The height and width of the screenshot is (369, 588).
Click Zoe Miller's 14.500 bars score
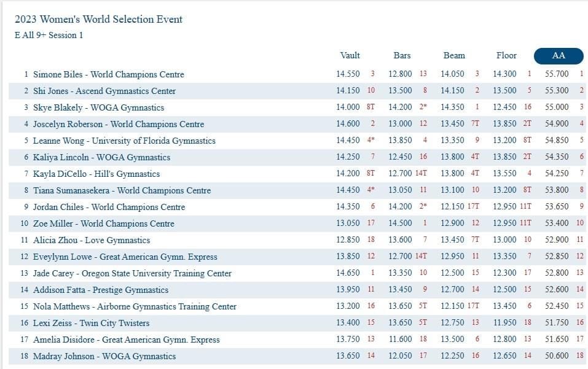401,223
